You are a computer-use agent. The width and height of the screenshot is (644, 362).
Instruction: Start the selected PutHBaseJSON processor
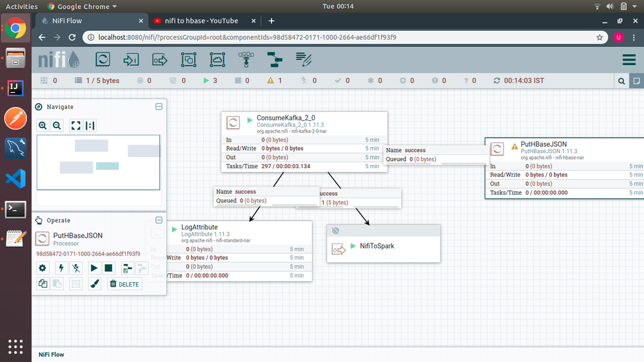coord(94,268)
